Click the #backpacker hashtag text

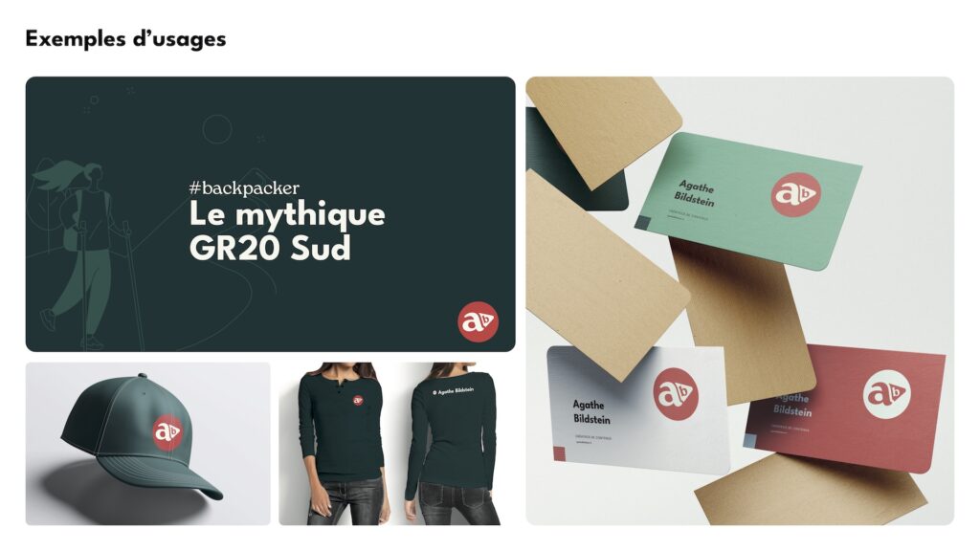(244, 188)
